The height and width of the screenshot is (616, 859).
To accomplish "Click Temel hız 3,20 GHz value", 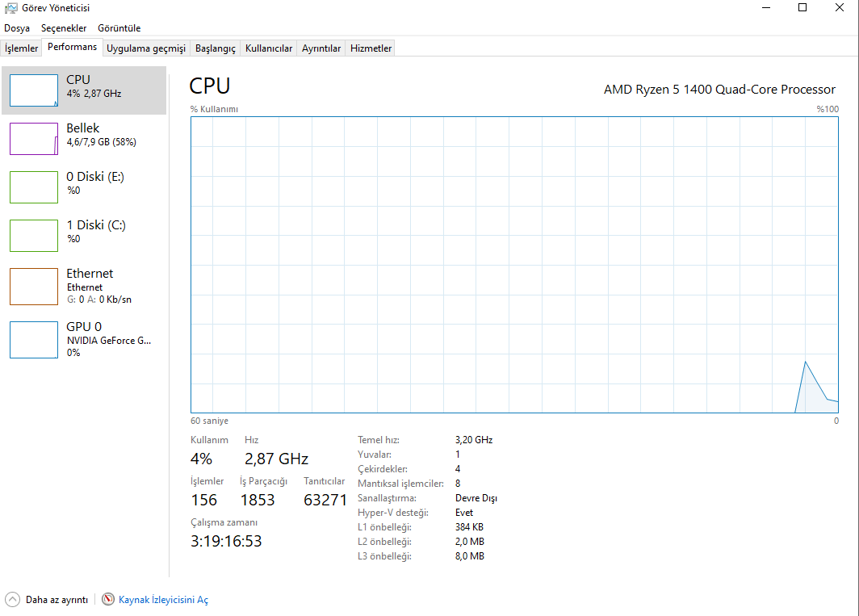I will [x=474, y=440].
